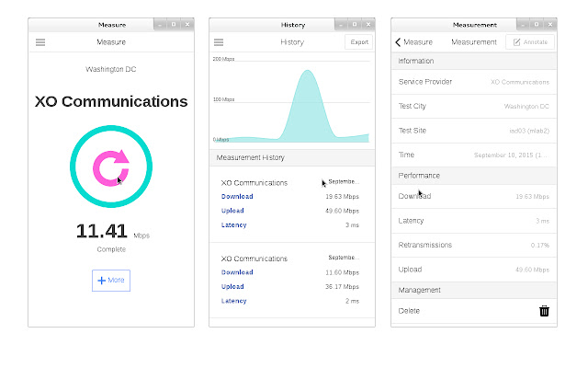
Task: Minimize the Measure window
Action: coord(160,25)
